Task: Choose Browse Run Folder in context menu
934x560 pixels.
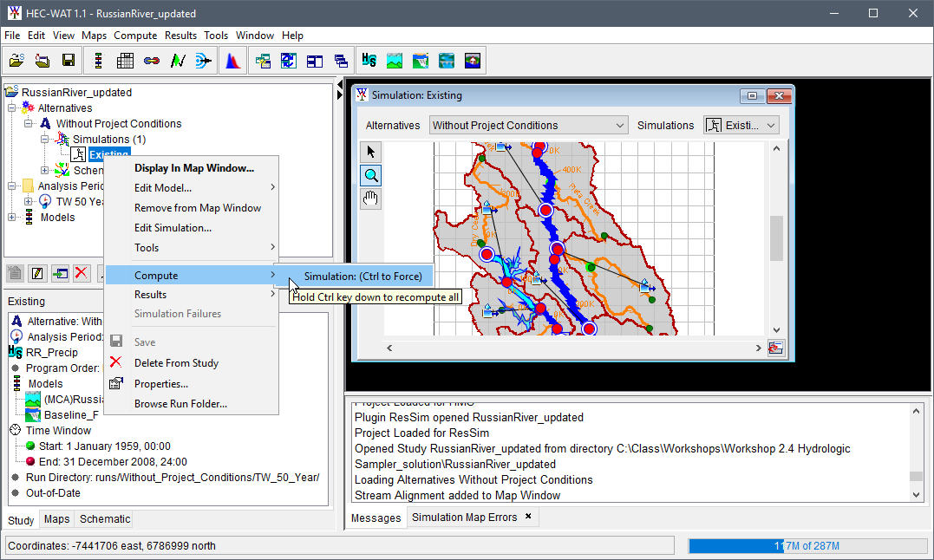Action: (x=192, y=403)
